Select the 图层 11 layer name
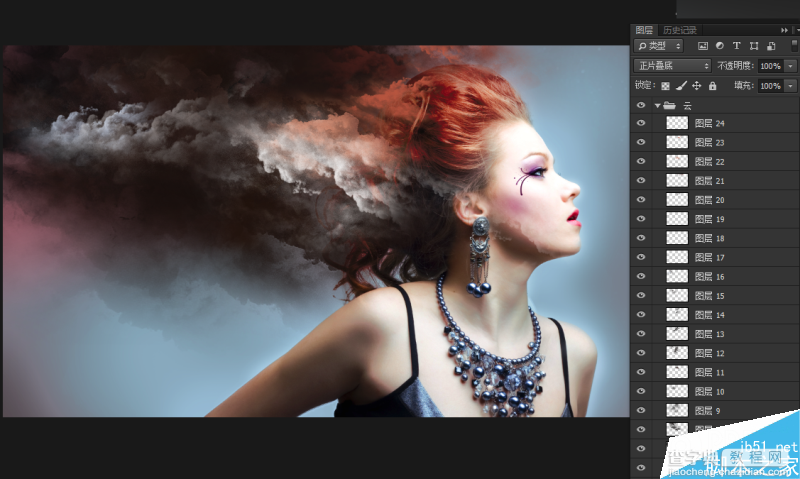Viewport: 800px width, 479px height. 710,372
